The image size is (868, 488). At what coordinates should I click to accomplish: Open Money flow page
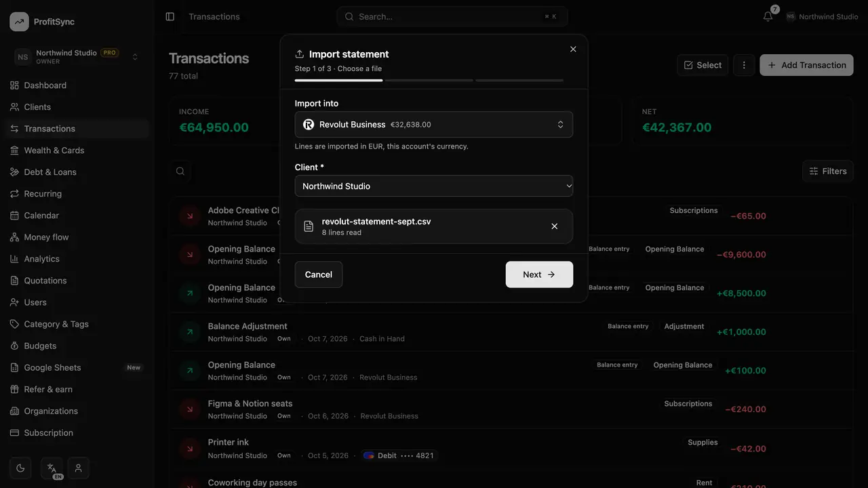[77, 237]
